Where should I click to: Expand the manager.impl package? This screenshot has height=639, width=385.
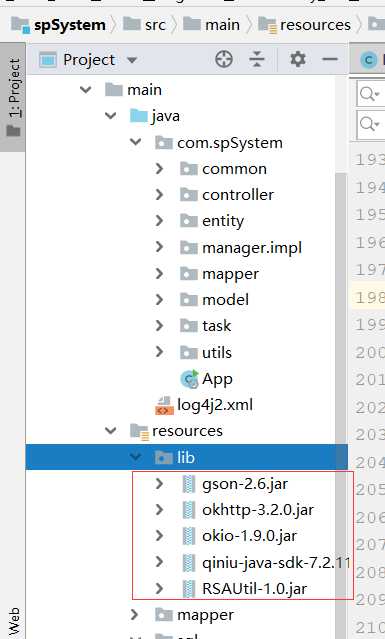[x=159, y=247]
